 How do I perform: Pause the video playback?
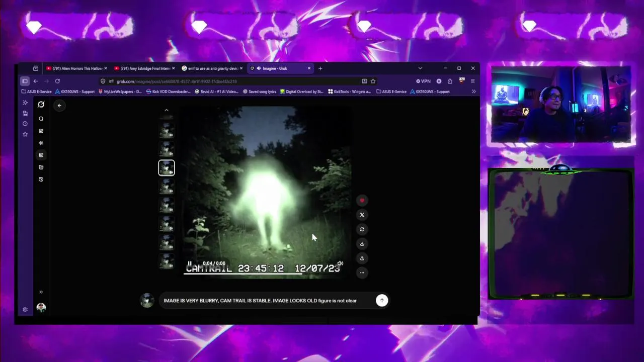pyautogui.click(x=190, y=263)
